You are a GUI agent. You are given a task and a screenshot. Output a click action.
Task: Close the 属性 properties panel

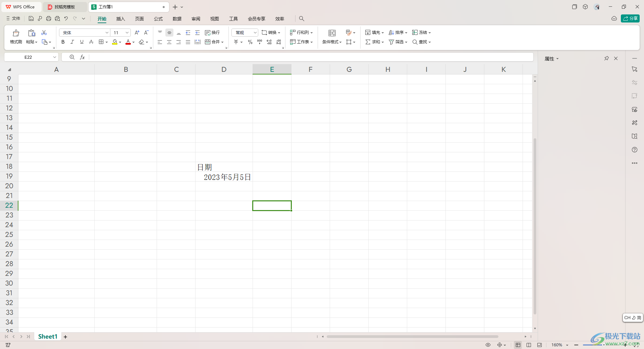tap(616, 58)
